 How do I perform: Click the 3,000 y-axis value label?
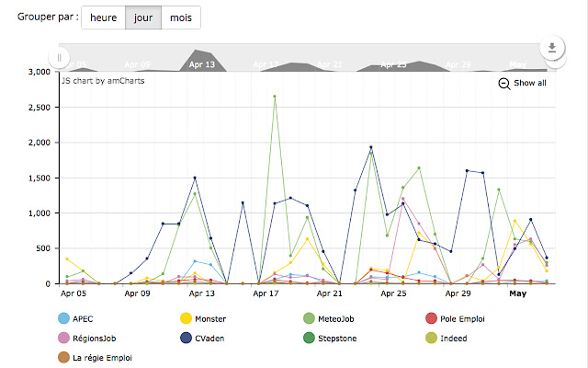click(x=40, y=72)
